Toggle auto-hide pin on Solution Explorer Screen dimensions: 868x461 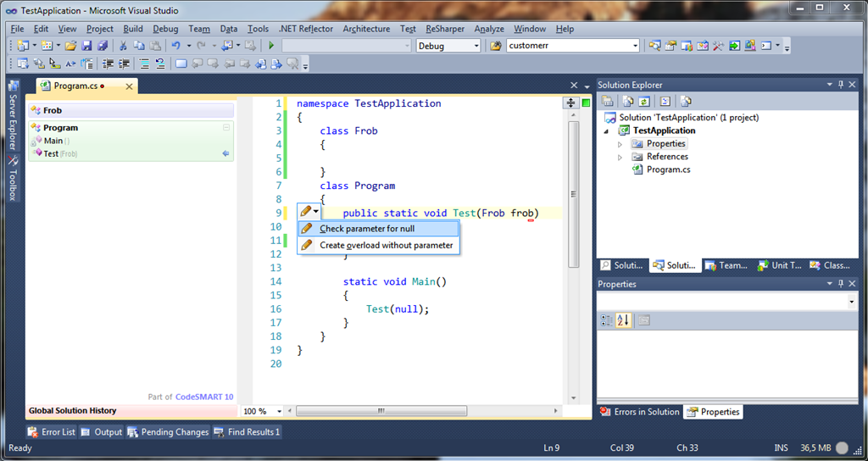841,85
